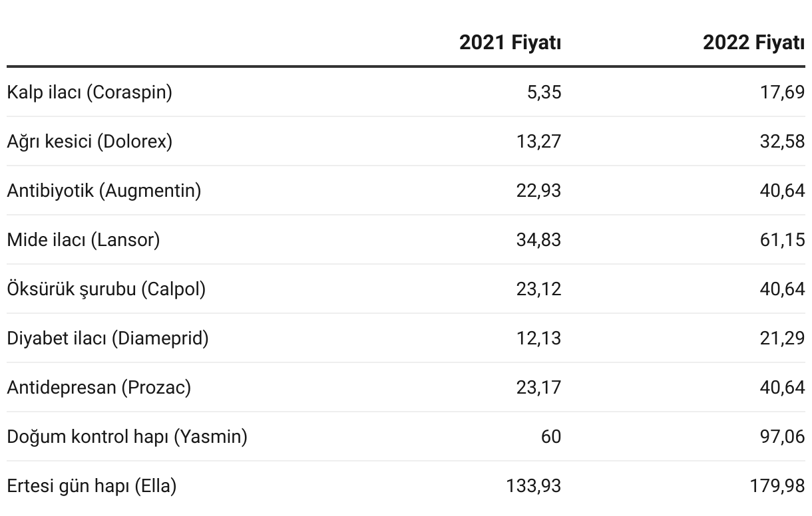Image resolution: width=812 pixels, height=516 pixels.
Task: Click Augmentin's 2021 price 22,93
Action: click(x=538, y=191)
